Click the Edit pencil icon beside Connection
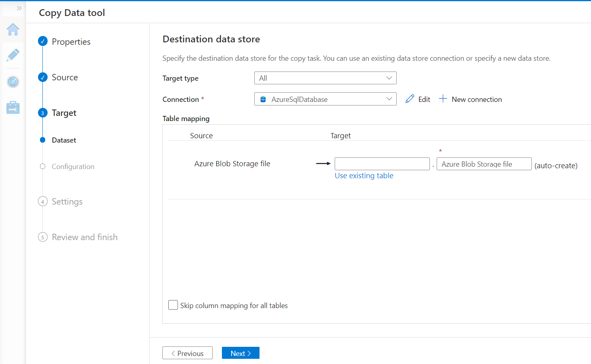 click(x=410, y=99)
